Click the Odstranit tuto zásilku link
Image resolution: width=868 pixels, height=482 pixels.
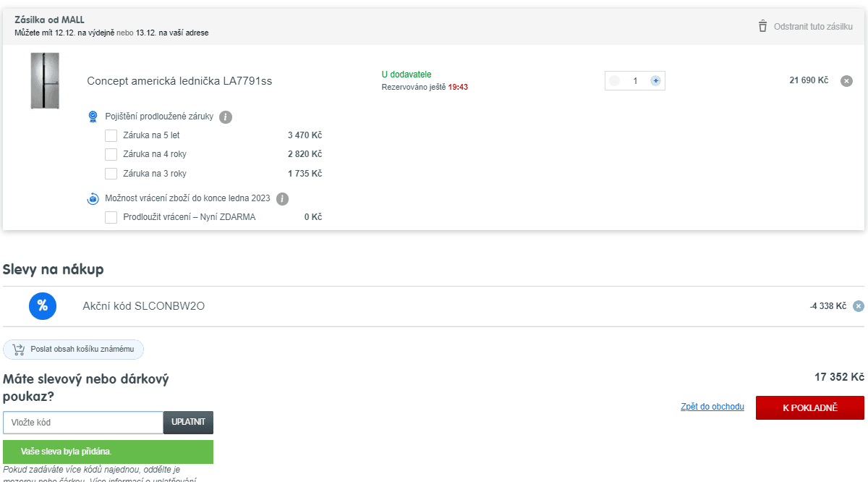(812, 27)
